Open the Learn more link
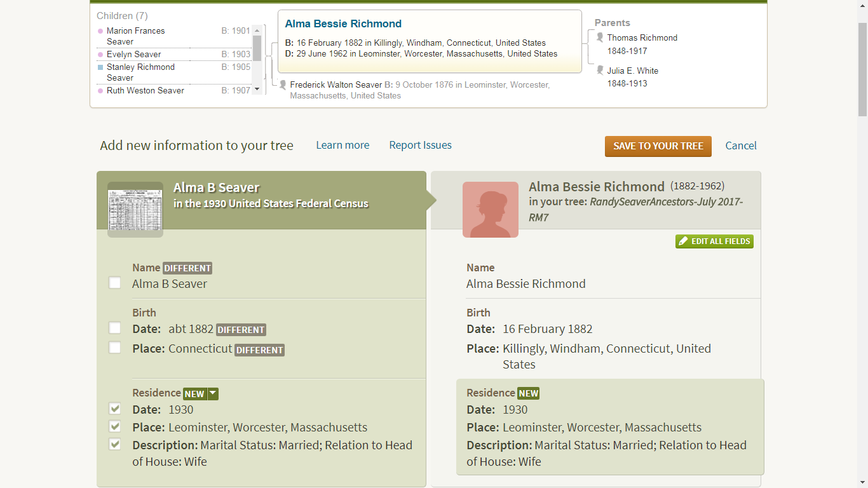868x488 pixels. coord(342,146)
